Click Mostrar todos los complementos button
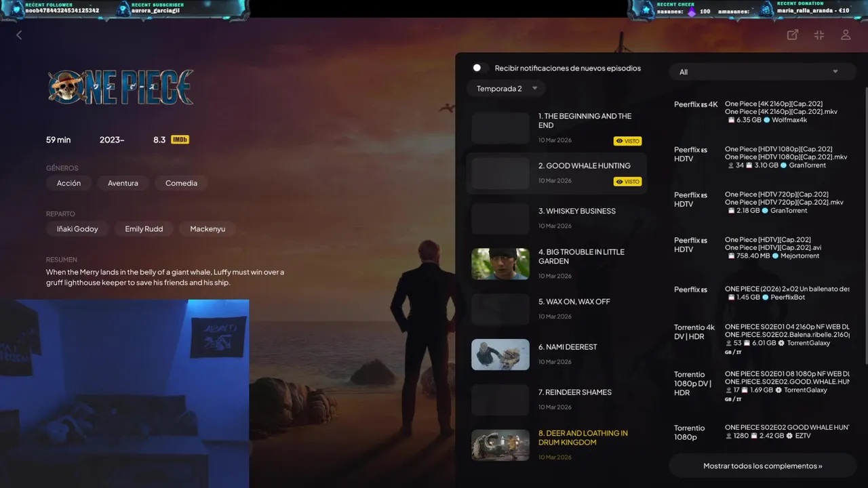 pos(762,466)
